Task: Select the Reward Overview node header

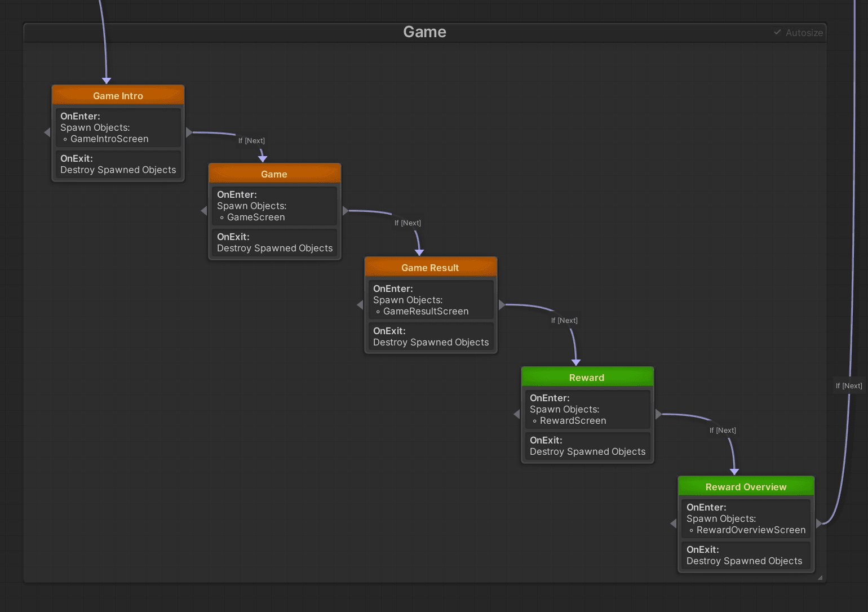Action: coord(746,486)
